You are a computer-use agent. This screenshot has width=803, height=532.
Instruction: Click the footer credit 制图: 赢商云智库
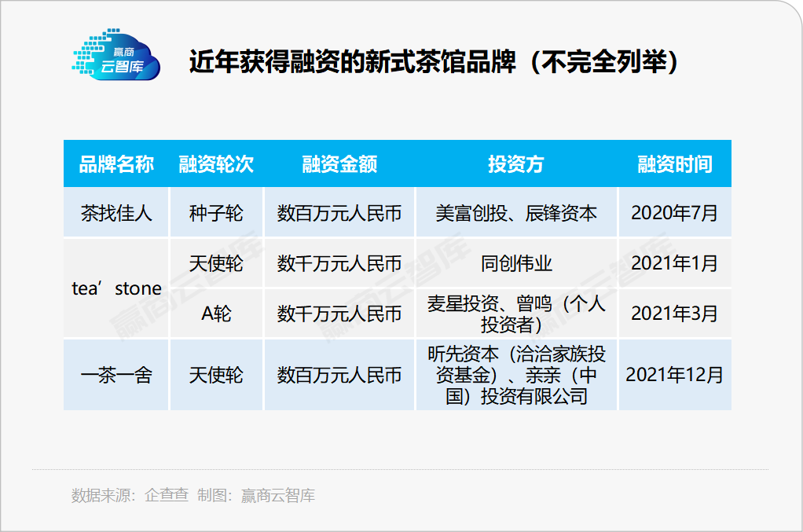pyautogui.click(x=256, y=495)
